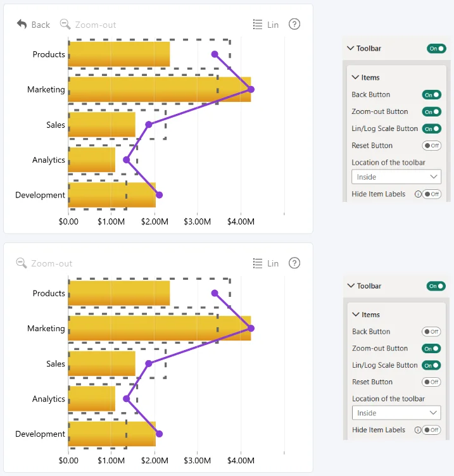Open the help question mark in top chart
Image resolution: width=454 pixels, height=476 pixels.
pyautogui.click(x=294, y=24)
